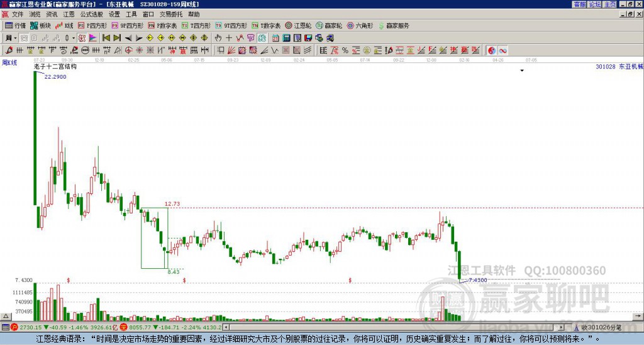Click the 301028 东亚机械 stock name
This screenshot has width=644, height=345.
619,66
